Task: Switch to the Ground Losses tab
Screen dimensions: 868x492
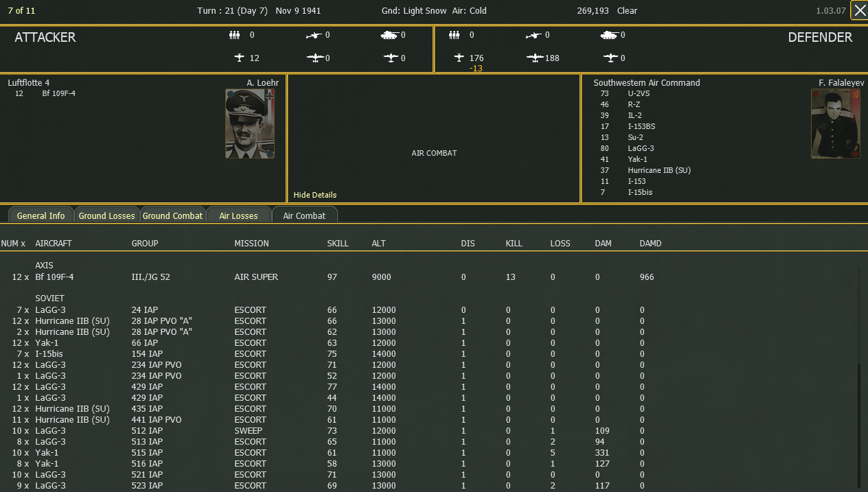Action: 106,215
